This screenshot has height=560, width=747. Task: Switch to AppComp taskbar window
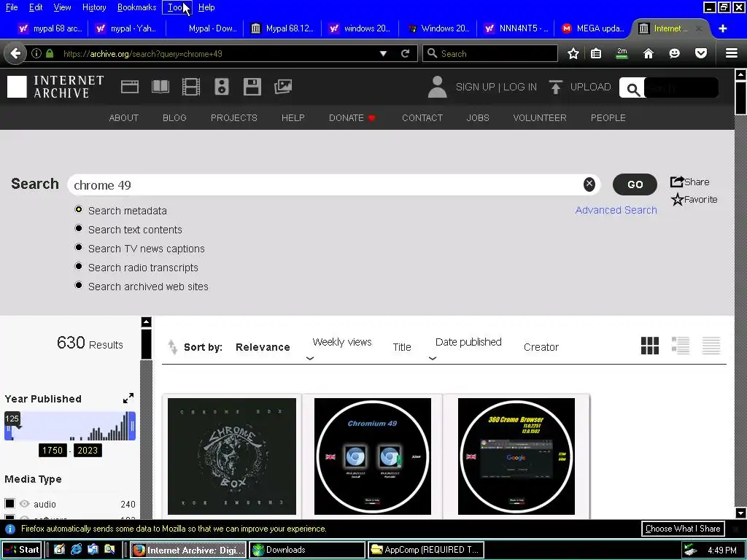pyautogui.click(x=426, y=550)
